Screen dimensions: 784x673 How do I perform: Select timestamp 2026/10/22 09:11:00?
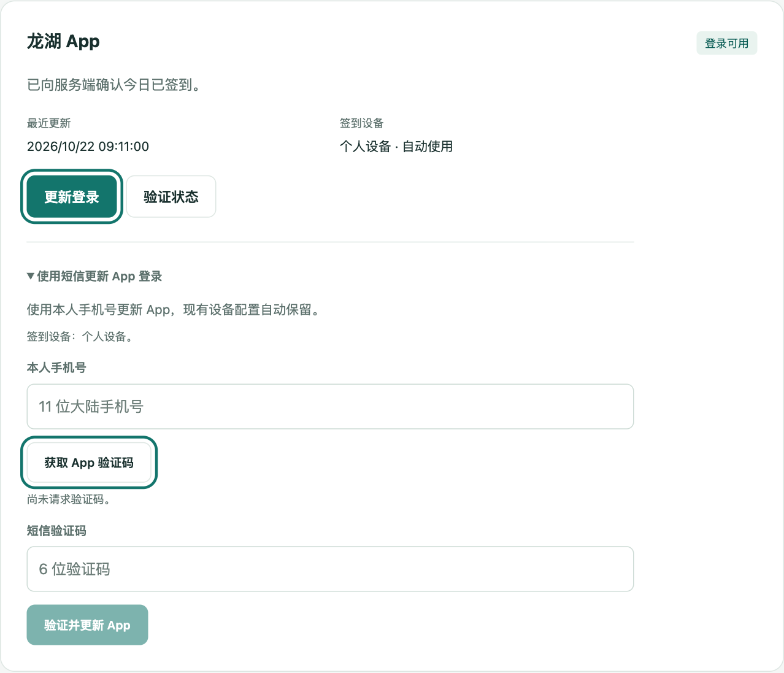click(x=88, y=147)
